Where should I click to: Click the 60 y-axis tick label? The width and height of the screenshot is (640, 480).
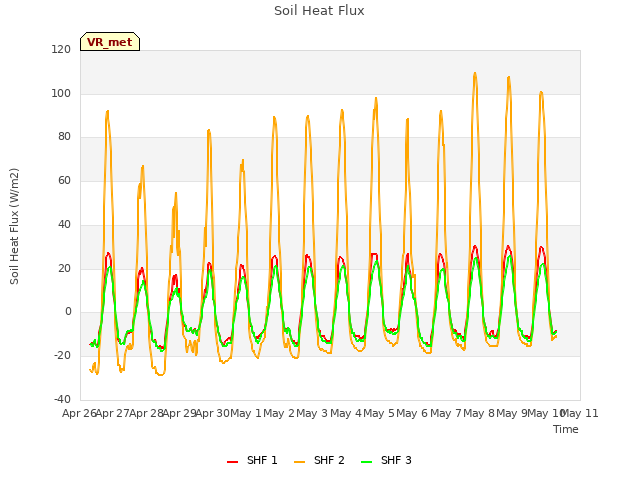[64, 181]
